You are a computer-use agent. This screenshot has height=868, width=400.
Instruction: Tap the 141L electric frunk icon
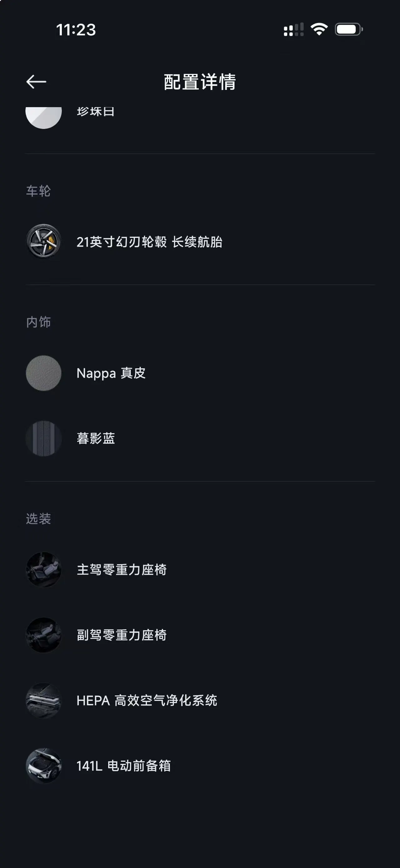point(43,766)
